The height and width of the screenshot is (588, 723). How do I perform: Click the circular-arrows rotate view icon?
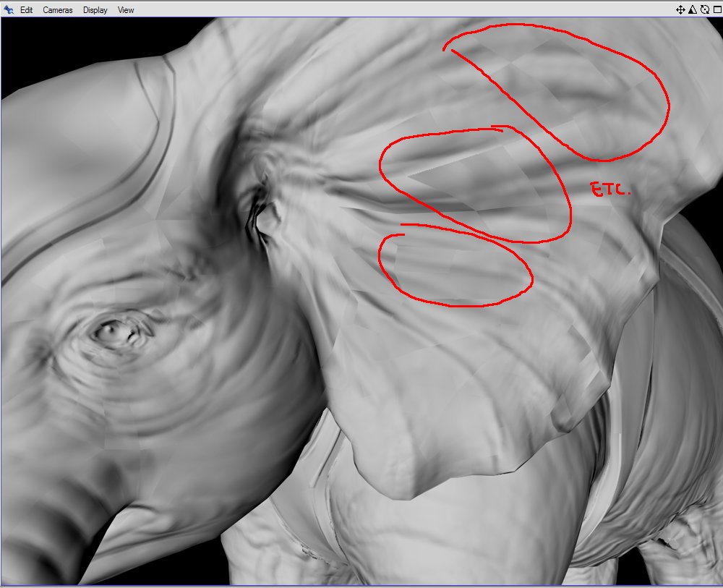click(x=704, y=9)
